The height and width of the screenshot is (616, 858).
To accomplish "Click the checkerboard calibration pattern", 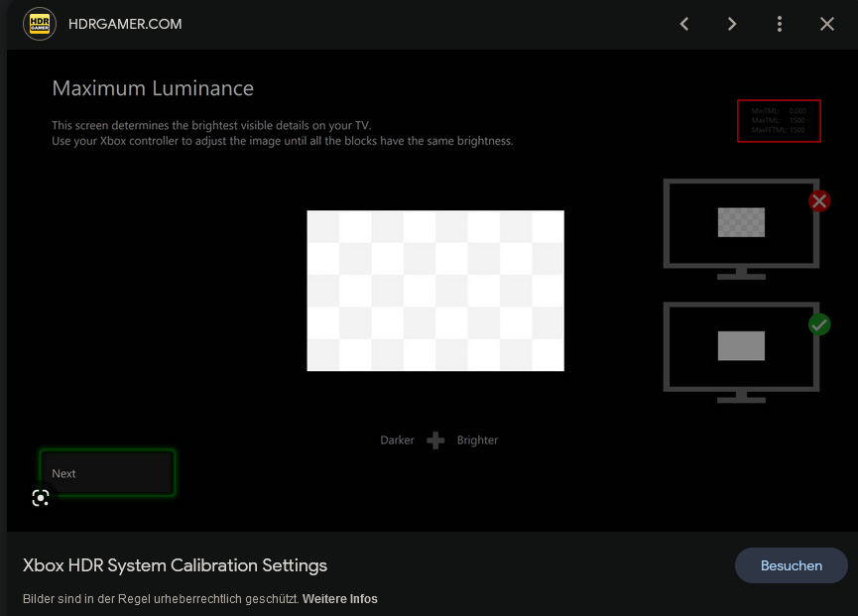I will coord(435,291).
